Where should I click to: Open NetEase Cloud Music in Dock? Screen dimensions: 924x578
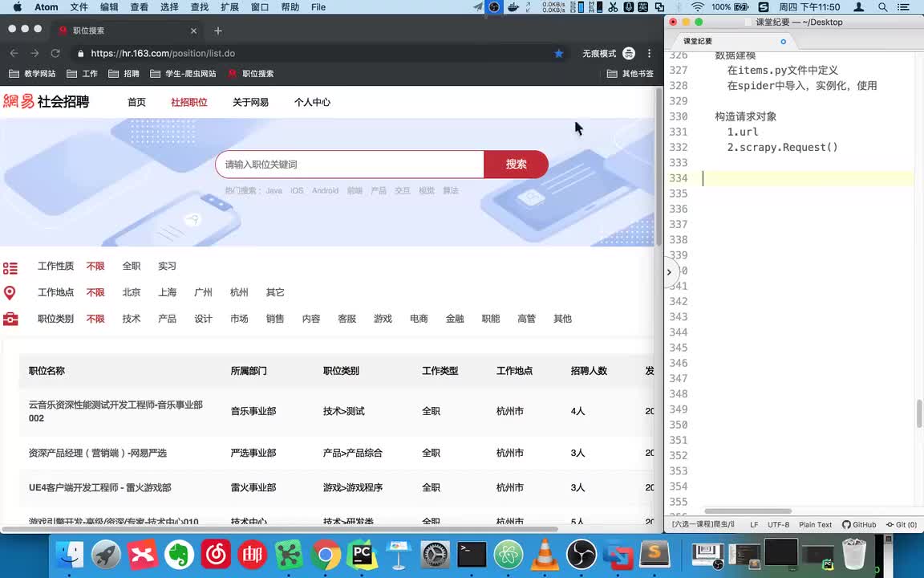216,555
